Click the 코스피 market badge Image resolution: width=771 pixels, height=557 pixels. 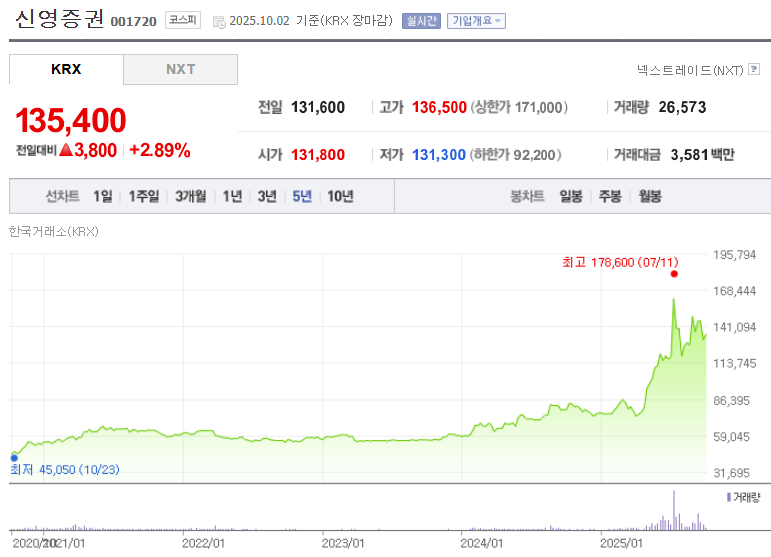coord(182,20)
